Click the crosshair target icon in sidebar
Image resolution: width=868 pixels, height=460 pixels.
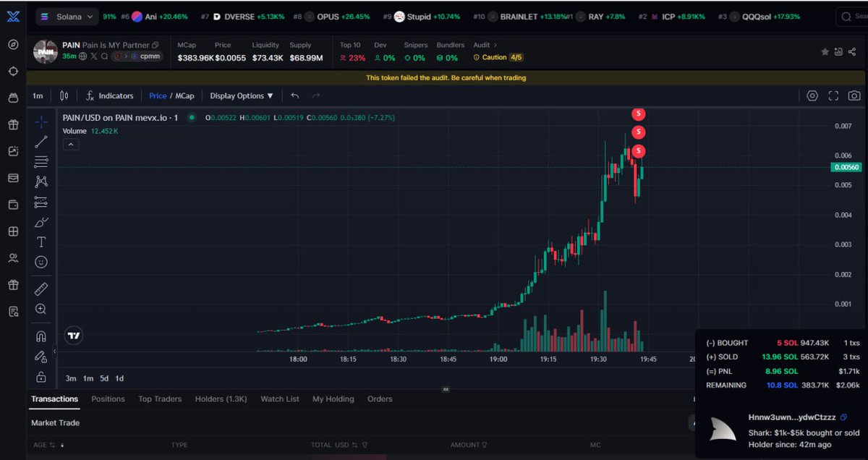(13, 71)
